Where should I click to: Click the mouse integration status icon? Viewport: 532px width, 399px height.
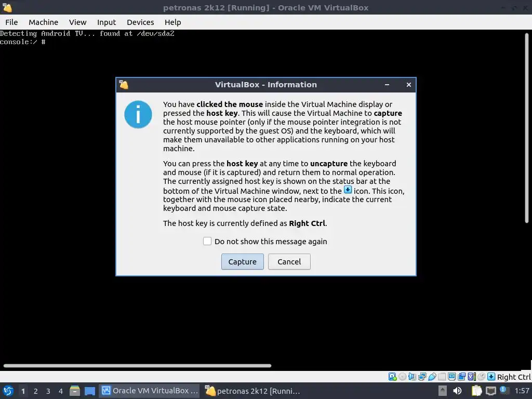tap(481, 377)
